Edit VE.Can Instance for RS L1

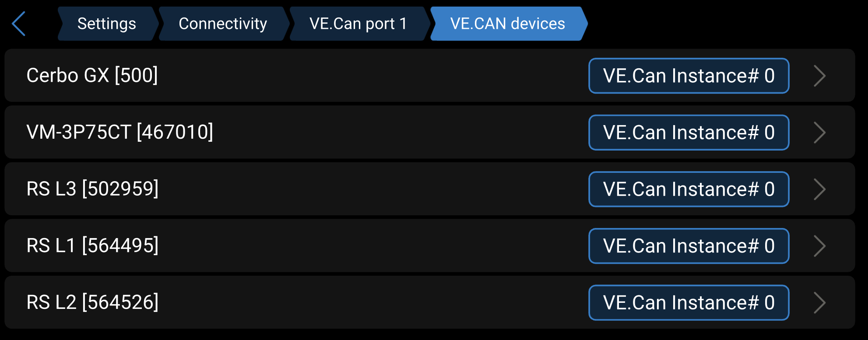pos(689,246)
